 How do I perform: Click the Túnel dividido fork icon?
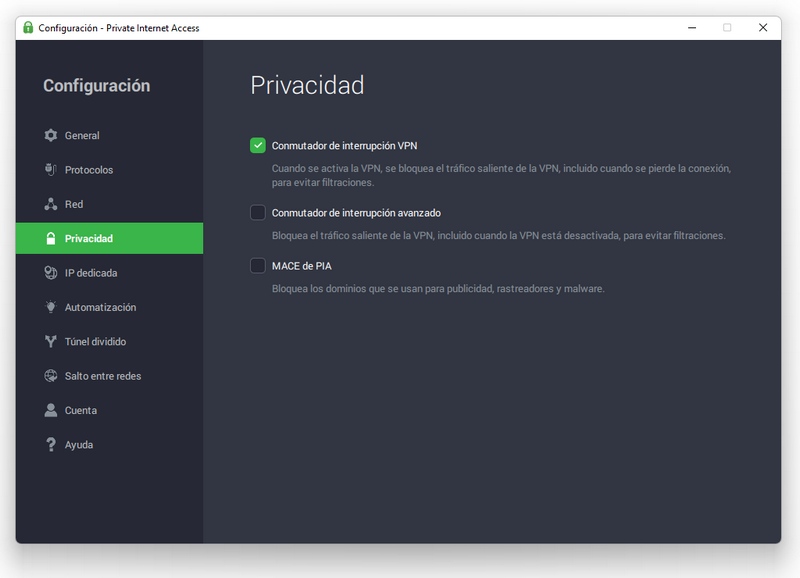tap(51, 341)
